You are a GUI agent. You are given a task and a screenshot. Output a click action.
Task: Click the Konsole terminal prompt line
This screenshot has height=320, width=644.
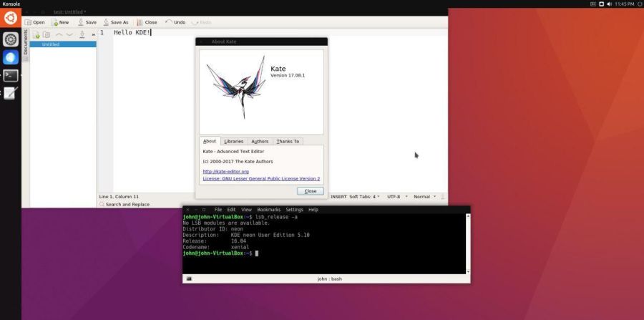click(x=220, y=253)
